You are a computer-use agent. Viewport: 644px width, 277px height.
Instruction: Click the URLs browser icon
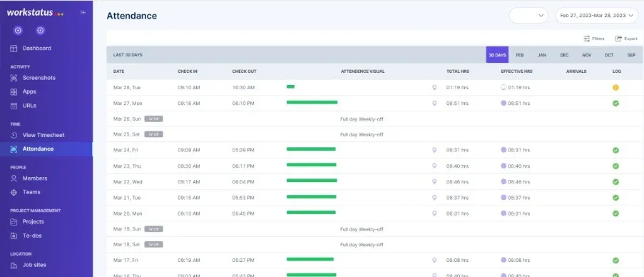pos(14,106)
